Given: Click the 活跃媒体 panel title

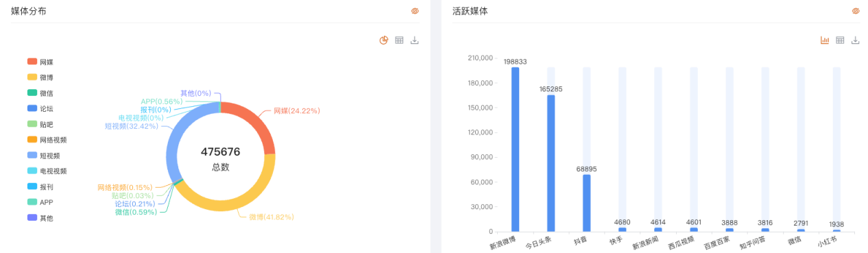Looking at the screenshot, I should (470, 11).
